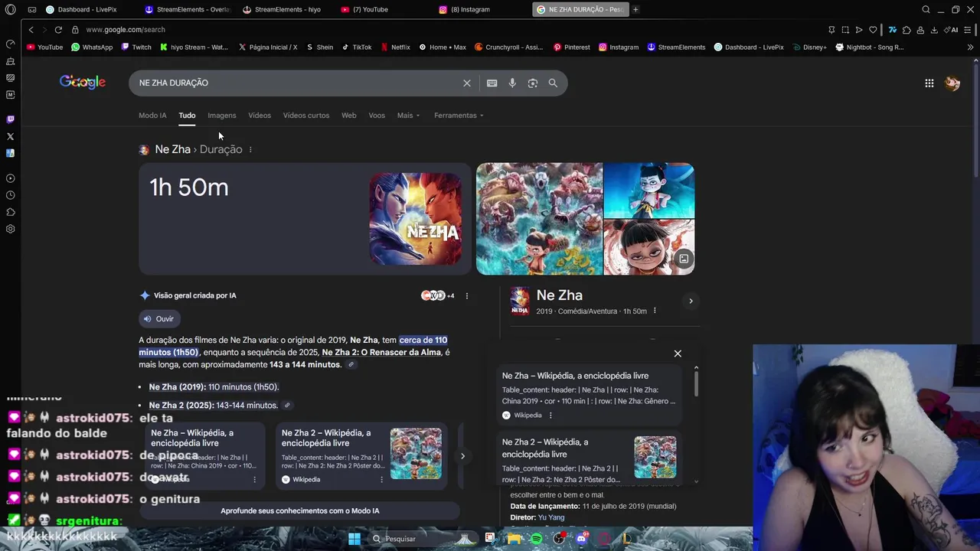
Task: Open the X (Twitter) sidebar panel
Action: (x=10, y=136)
